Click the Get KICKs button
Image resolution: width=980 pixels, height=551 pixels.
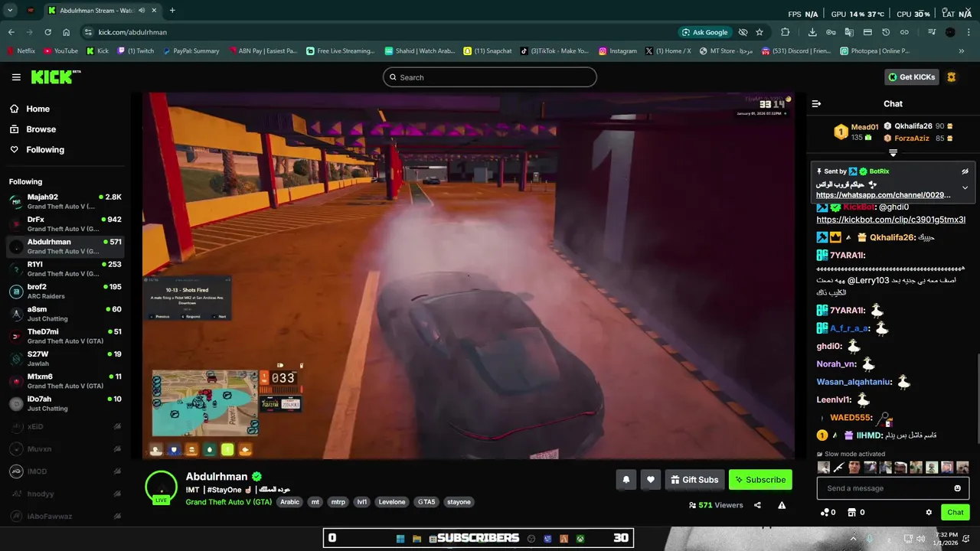[911, 77]
